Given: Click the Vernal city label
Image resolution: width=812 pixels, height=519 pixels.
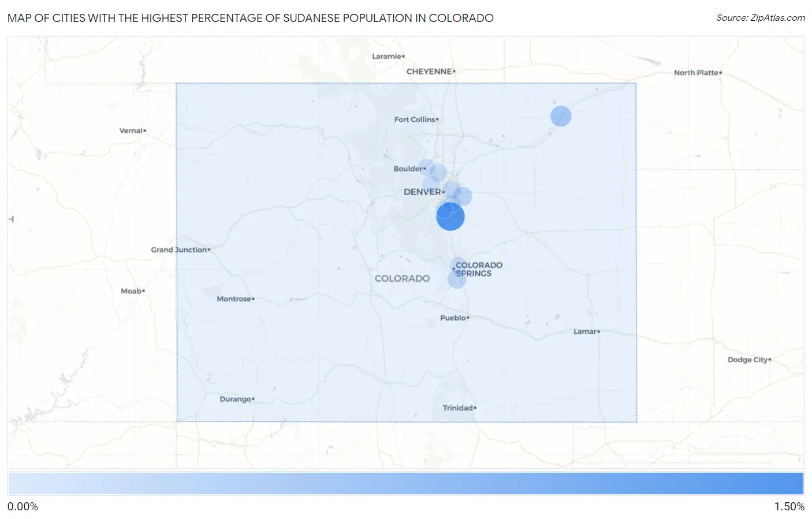Looking at the screenshot, I should tap(131, 130).
